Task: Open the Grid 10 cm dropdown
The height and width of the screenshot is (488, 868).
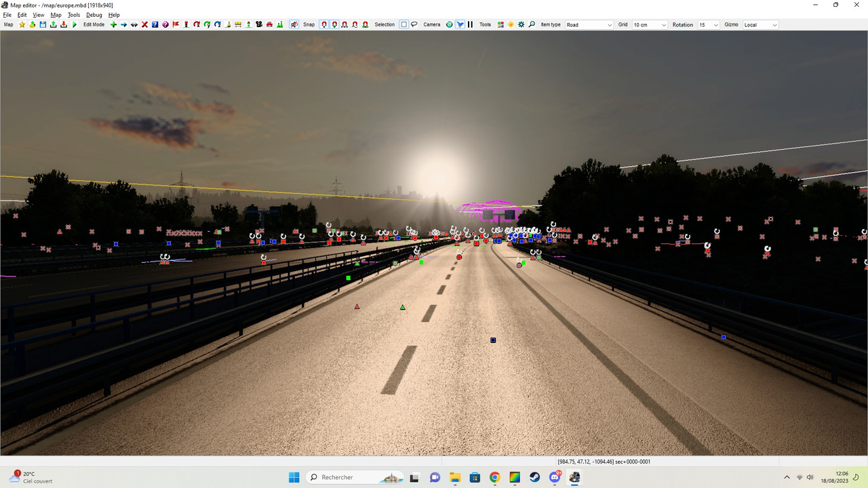Action: tap(650, 24)
